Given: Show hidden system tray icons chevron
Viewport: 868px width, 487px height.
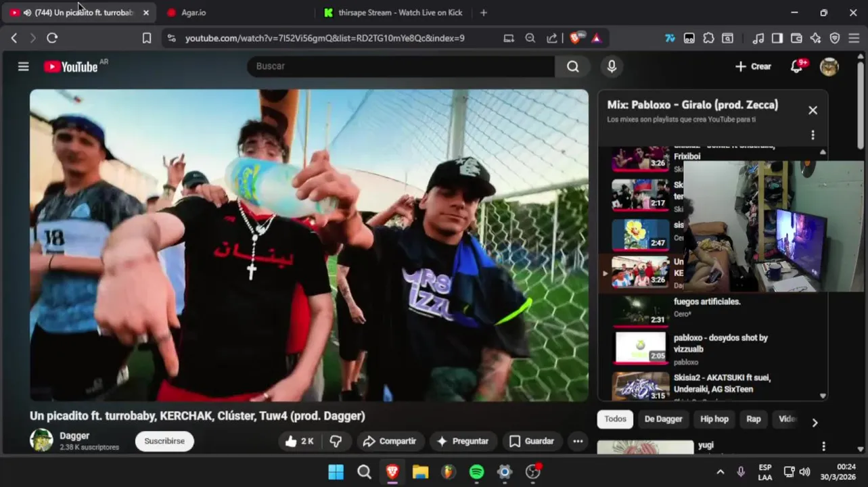Looking at the screenshot, I should click(x=720, y=472).
